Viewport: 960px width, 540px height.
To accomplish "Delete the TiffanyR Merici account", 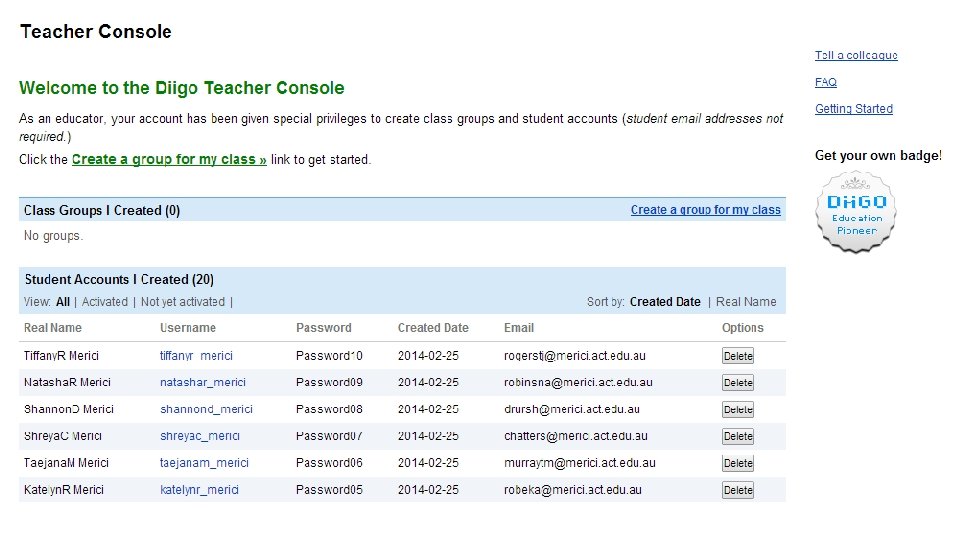I will 738,356.
